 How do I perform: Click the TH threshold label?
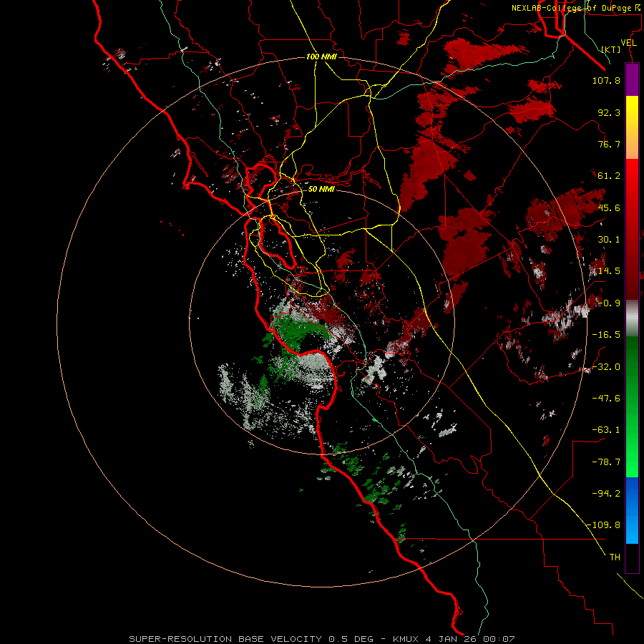point(615,557)
